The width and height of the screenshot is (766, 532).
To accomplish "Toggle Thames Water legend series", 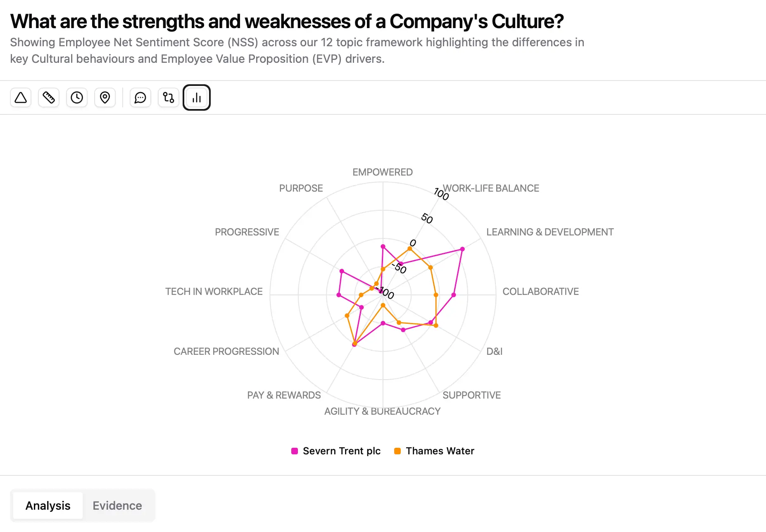I will pos(440,451).
